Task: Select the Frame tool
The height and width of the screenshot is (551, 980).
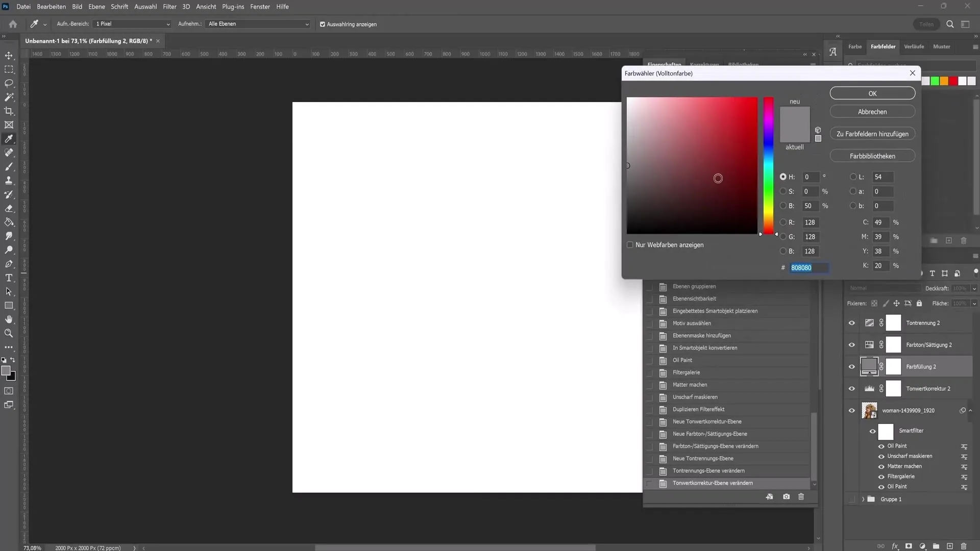Action: (x=9, y=125)
